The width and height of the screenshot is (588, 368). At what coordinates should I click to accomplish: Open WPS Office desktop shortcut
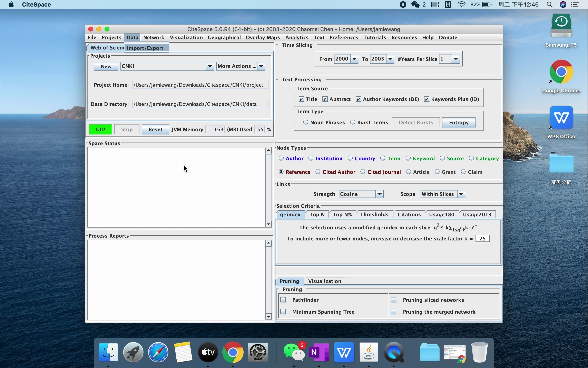561,118
